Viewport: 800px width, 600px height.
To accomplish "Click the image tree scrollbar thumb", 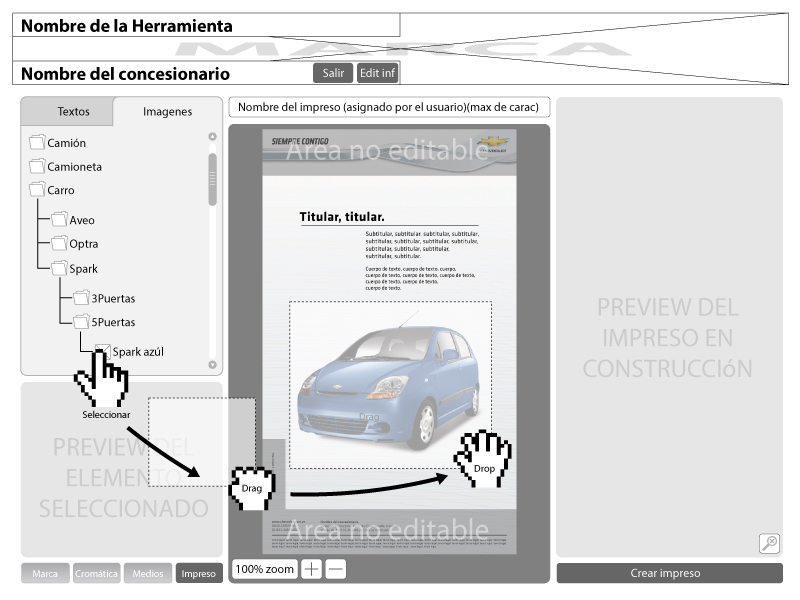I will coord(213,179).
